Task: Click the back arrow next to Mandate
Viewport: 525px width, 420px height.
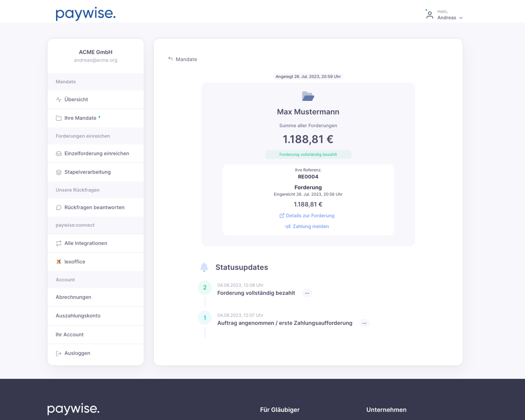Action: (170, 59)
